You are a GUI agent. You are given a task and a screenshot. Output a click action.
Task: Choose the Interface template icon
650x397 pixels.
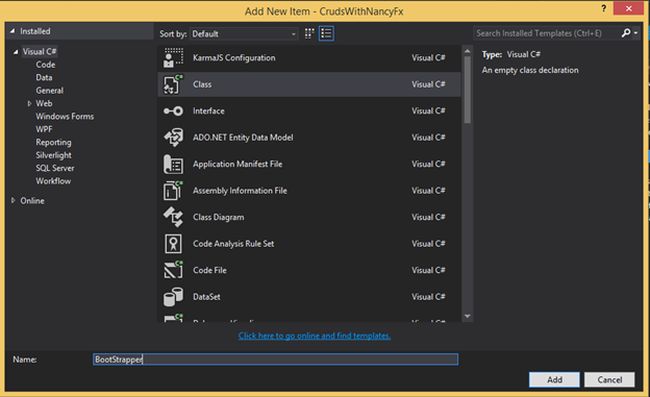[x=173, y=111]
